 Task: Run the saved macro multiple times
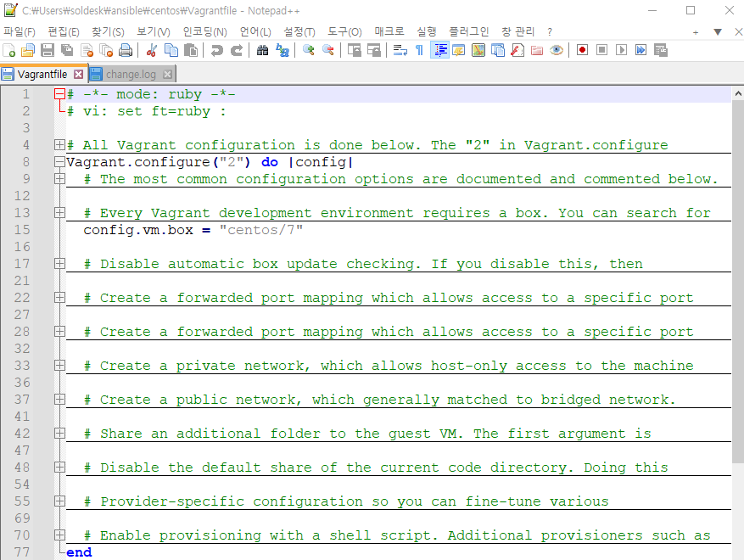[641, 50]
